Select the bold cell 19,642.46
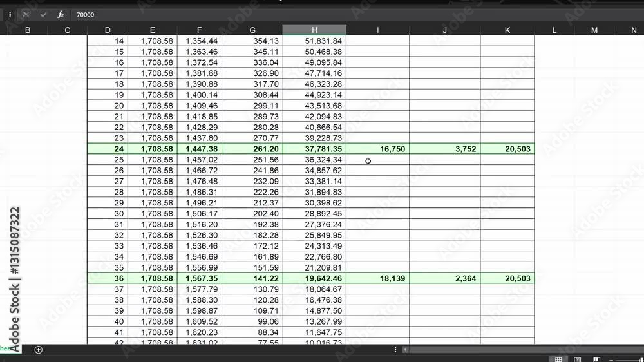This screenshot has height=362, width=644. [315, 278]
